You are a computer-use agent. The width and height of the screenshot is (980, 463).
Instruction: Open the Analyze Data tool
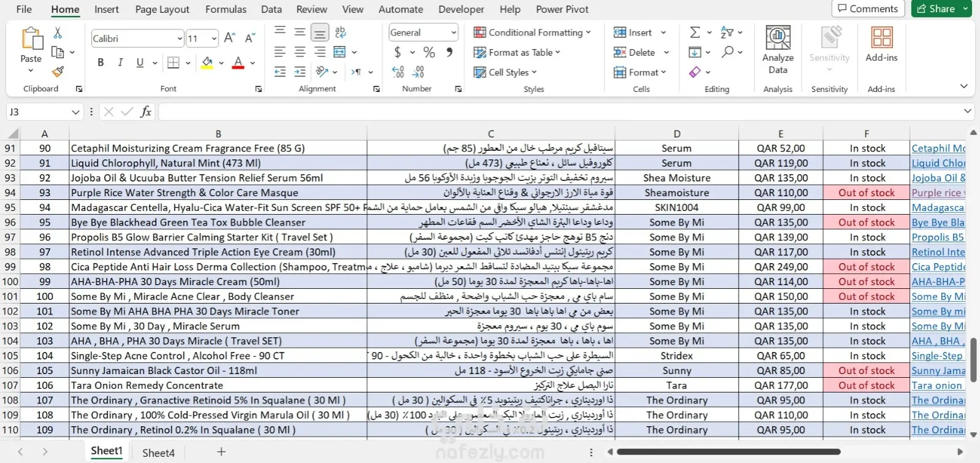pyautogui.click(x=778, y=50)
